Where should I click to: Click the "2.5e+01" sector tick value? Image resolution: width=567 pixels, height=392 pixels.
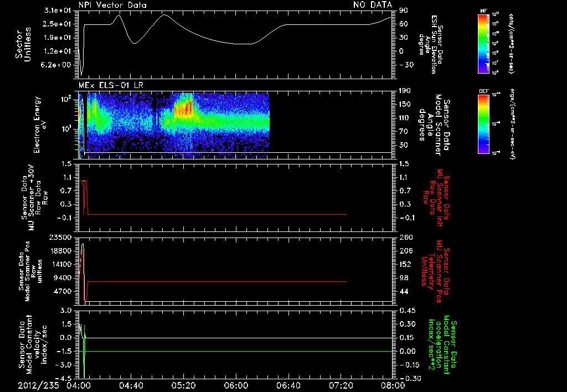pyautogui.click(x=58, y=24)
